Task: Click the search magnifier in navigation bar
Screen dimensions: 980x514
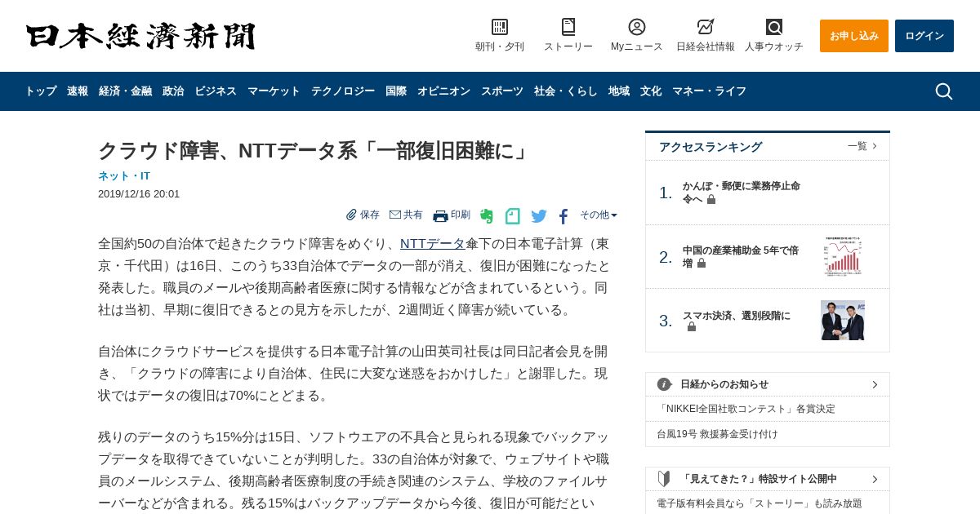Action: [943, 91]
